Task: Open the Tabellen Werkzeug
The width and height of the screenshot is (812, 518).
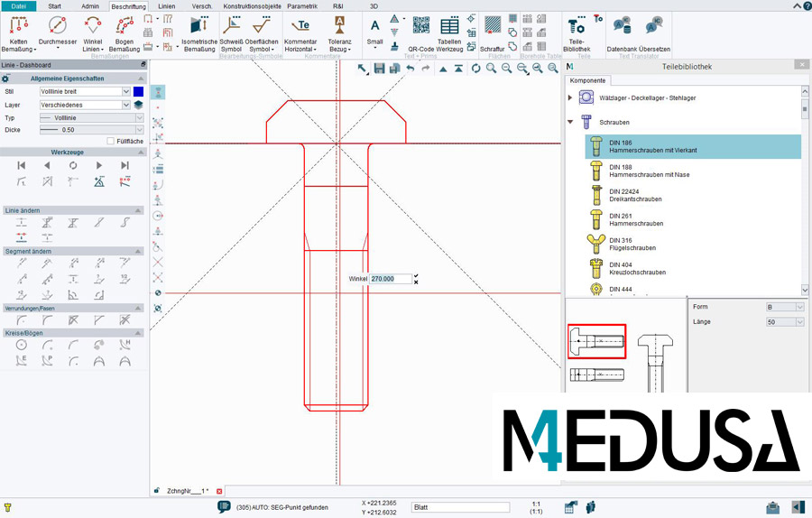Action: coord(449,33)
